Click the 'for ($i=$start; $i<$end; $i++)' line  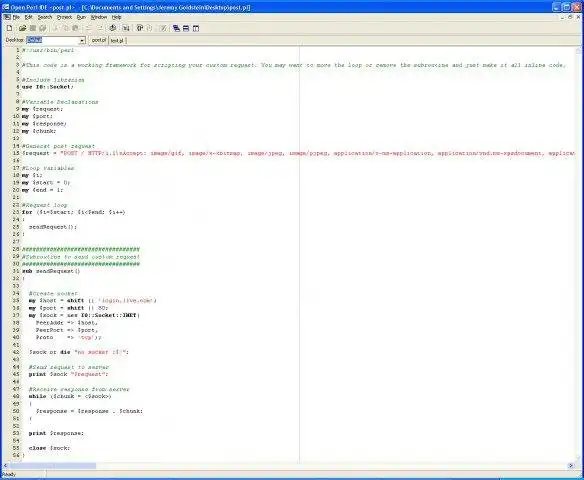(x=74, y=212)
